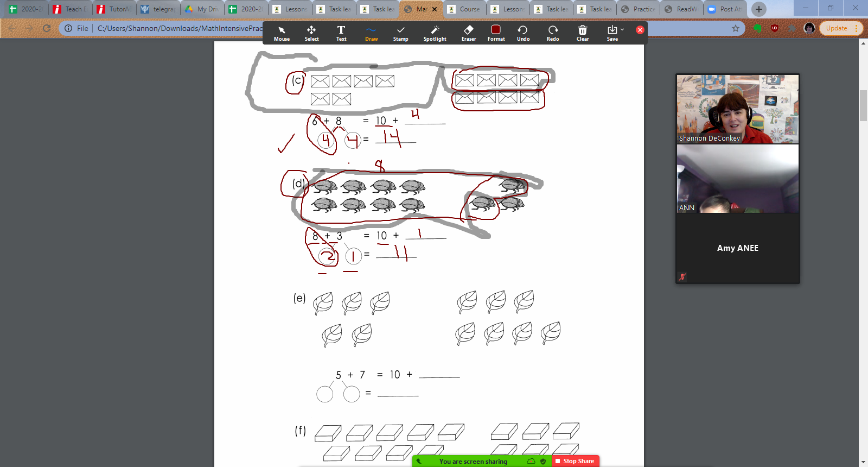The image size is (868, 467).
Task: Click the problem (e) label
Action: (x=299, y=298)
